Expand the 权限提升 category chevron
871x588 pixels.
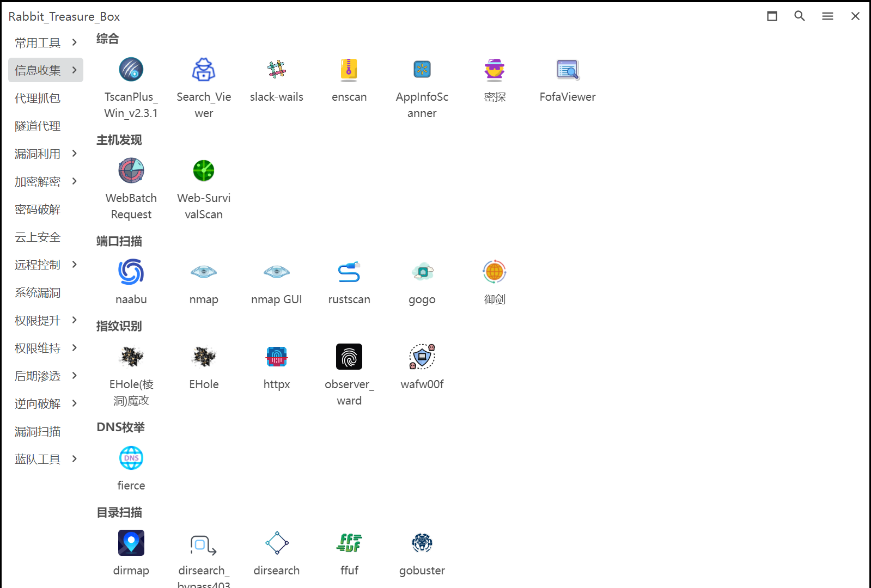(75, 320)
